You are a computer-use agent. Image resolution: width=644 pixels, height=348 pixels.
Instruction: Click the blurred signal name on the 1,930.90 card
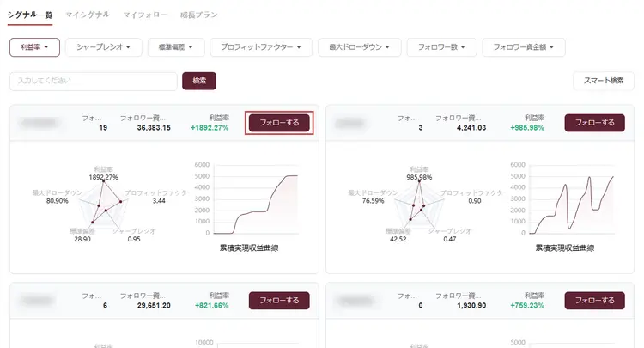(x=355, y=301)
